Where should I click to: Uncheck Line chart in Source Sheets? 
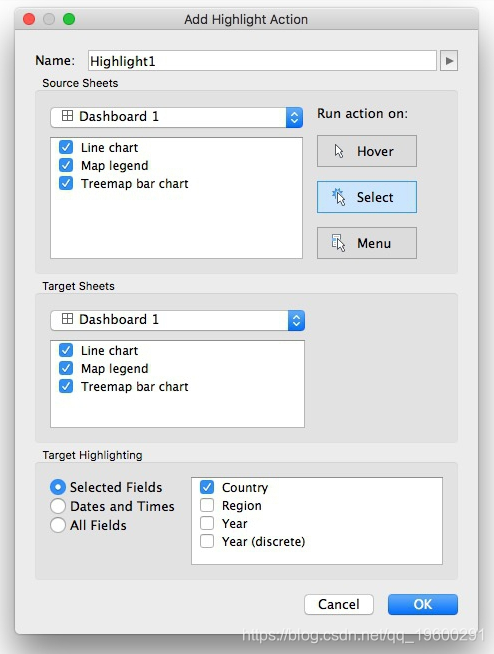coord(66,147)
